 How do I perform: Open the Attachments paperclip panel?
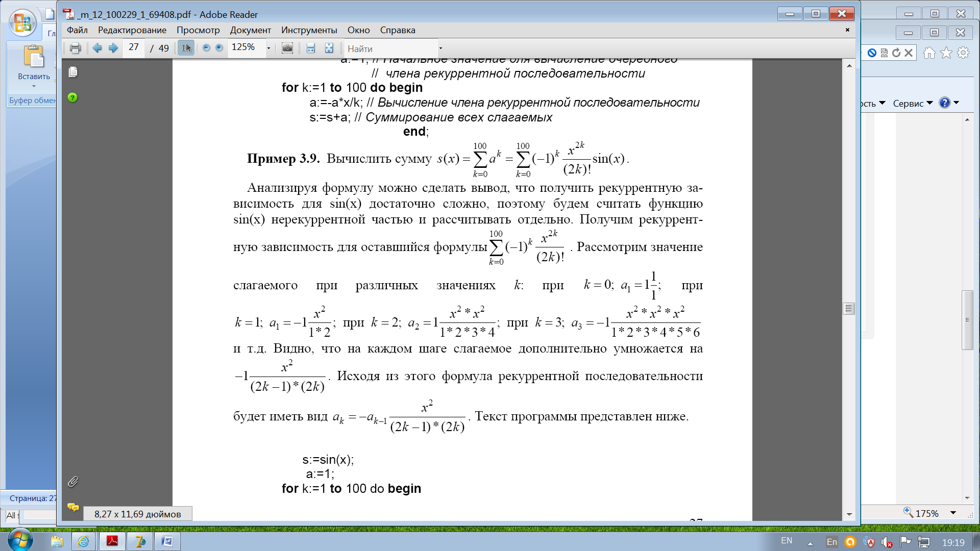point(73,482)
